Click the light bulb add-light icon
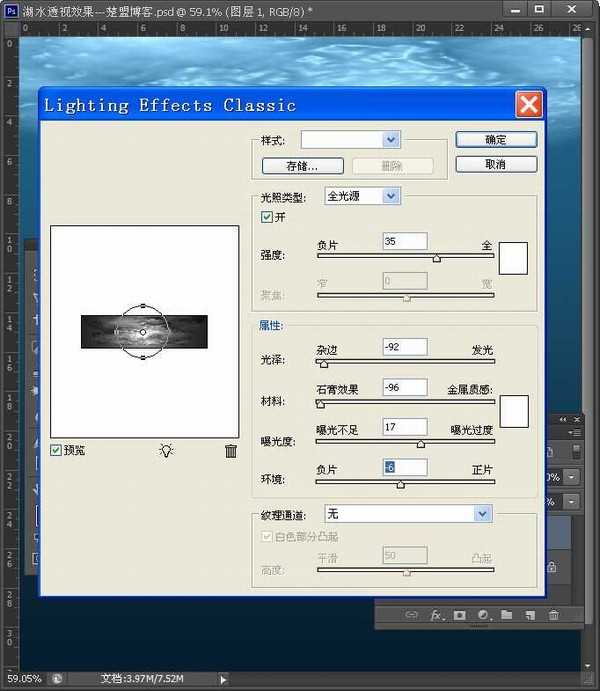600x691 pixels. pyautogui.click(x=166, y=450)
